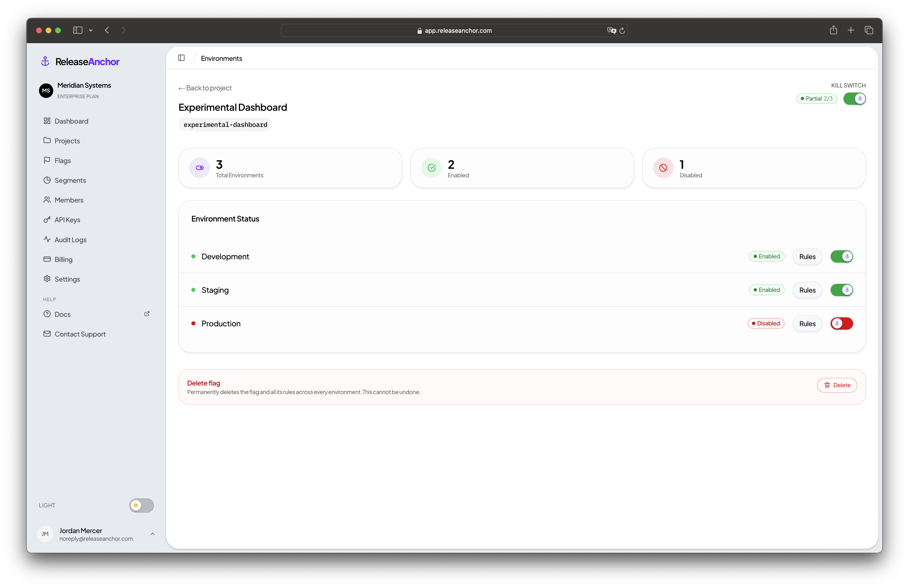Click the Audit Logs activity icon
The height and width of the screenshot is (588, 909).
click(x=47, y=239)
